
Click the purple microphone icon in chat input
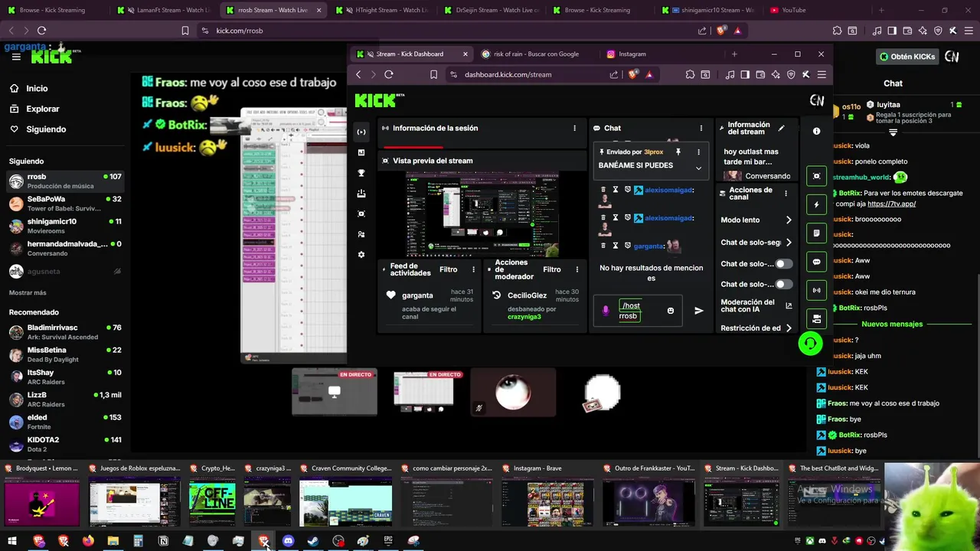(606, 311)
